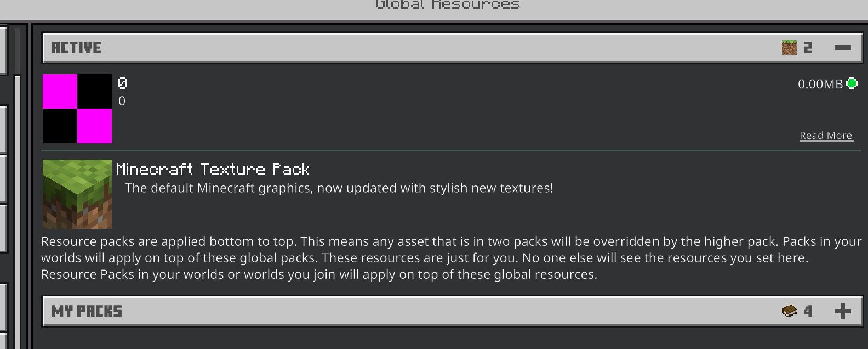Select the magenta and black missing-texture pack thumbnail
The image size is (868, 349).
(x=77, y=109)
